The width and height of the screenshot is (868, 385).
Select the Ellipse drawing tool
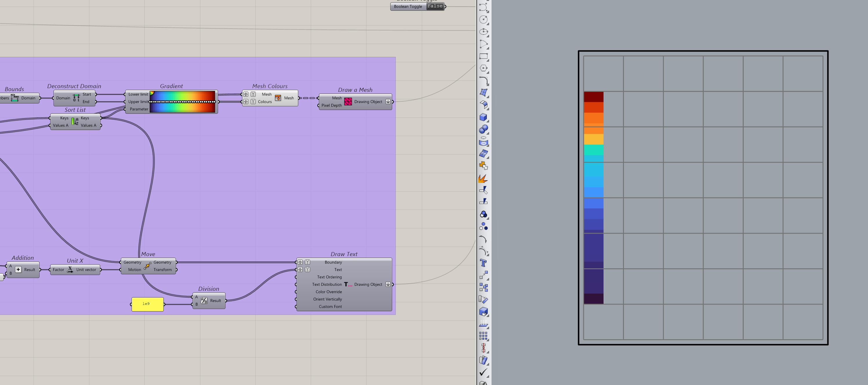(x=483, y=32)
